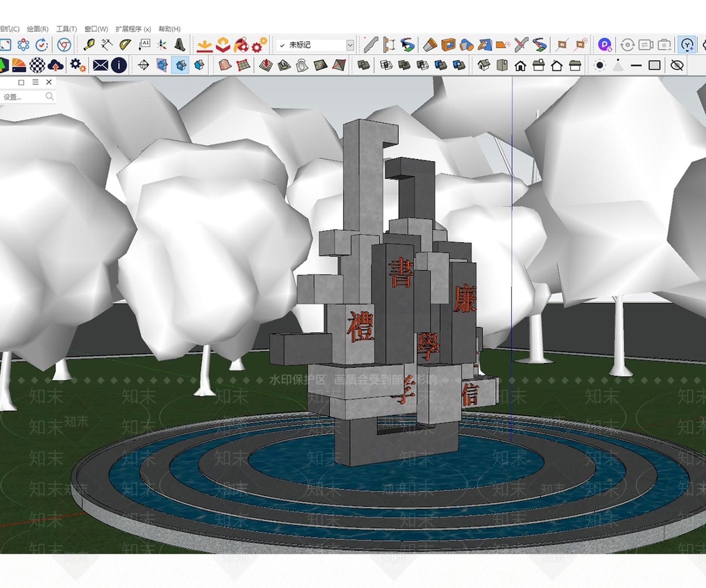Open the 3D Text tool
Screen dimensions: 706x588
coord(180,45)
